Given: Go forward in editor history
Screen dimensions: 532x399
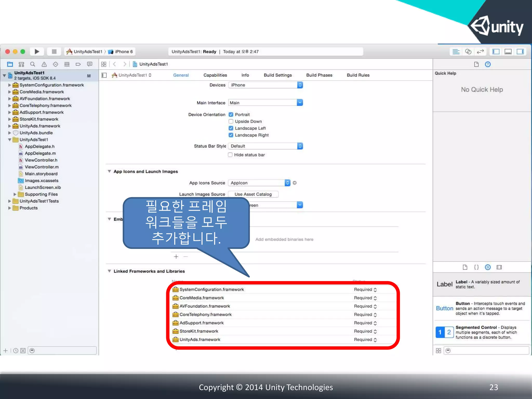Looking at the screenshot, I should tap(125, 64).
